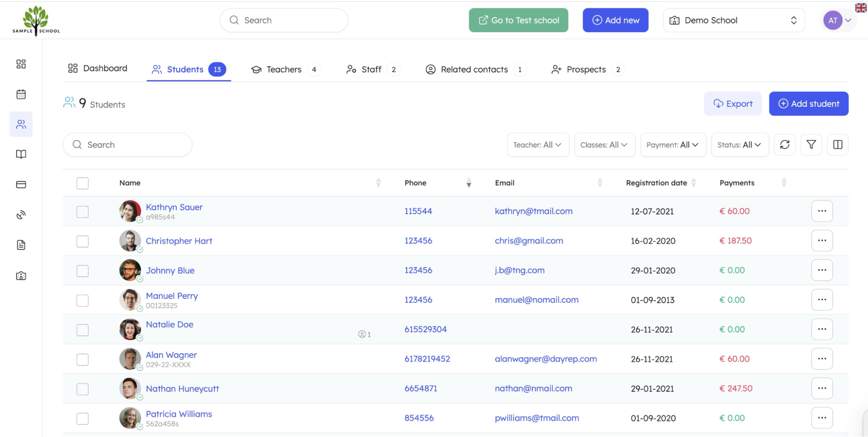The height and width of the screenshot is (437, 868).
Task: Open the Demo School selector
Action: point(733,20)
